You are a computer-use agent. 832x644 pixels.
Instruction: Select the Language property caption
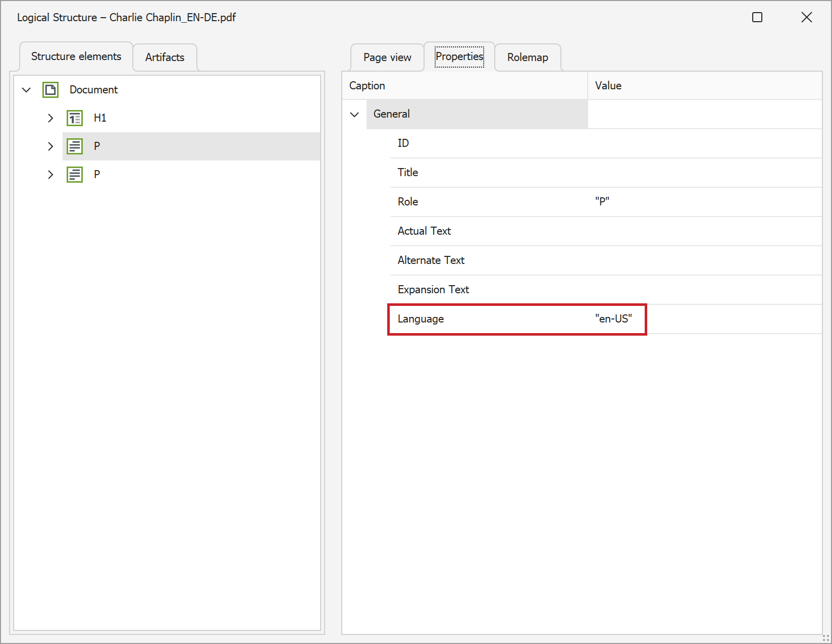[421, 319]
